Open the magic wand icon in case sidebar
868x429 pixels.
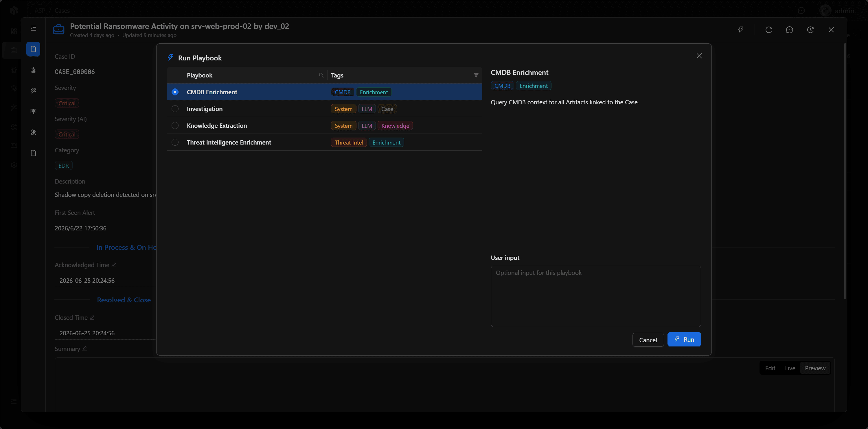pos(33,90)
